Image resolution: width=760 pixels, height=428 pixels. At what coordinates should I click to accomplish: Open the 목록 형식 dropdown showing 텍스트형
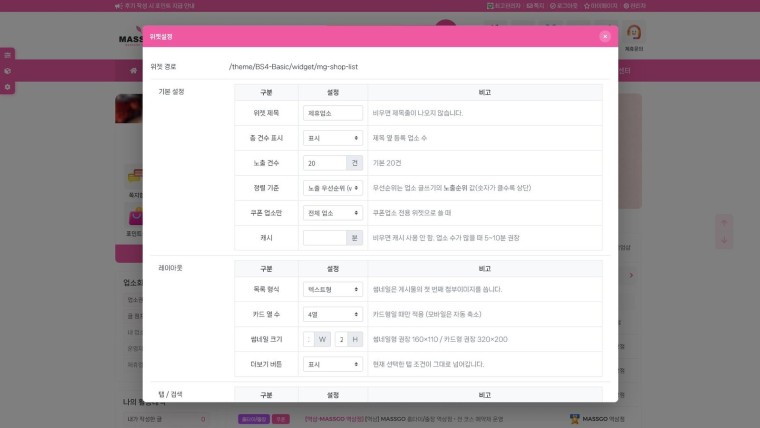[x=332, y=289]
